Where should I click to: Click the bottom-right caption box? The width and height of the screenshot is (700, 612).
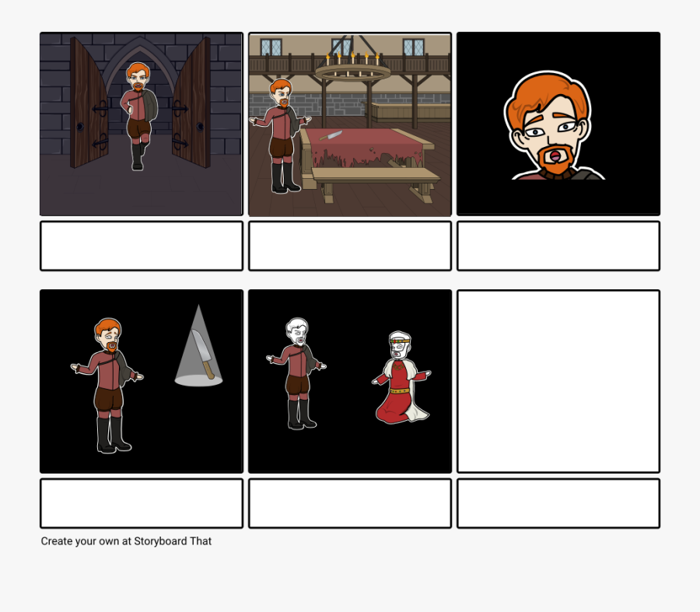click(558, 503)
